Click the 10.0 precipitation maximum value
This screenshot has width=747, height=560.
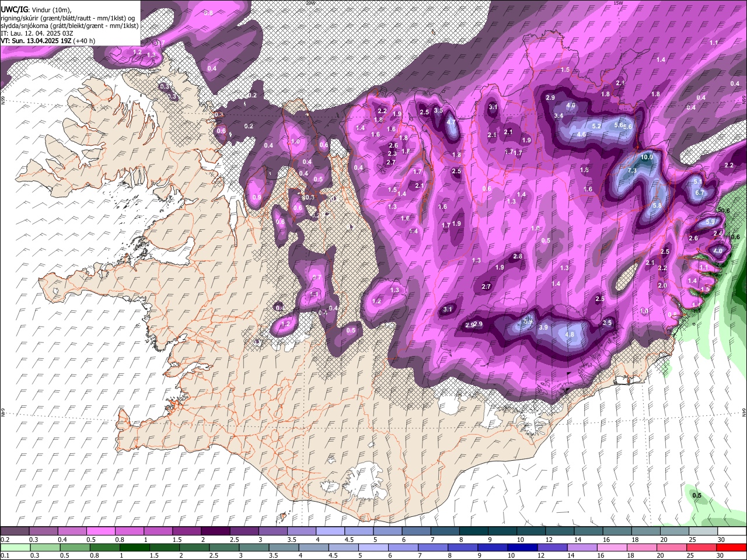[x=647, y=157]
